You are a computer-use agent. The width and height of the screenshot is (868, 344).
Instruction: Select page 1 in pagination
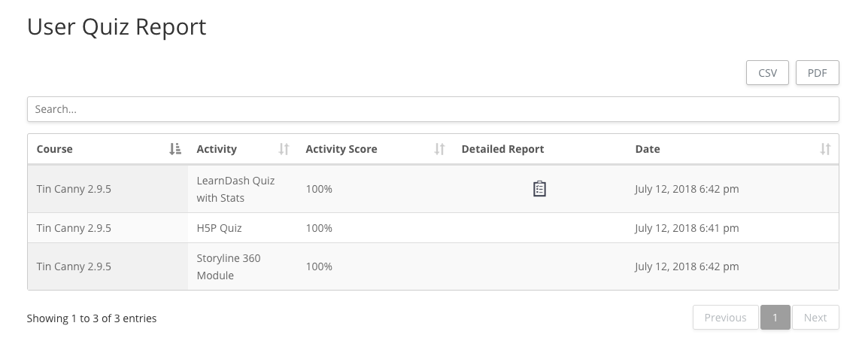tap(775, 318)
